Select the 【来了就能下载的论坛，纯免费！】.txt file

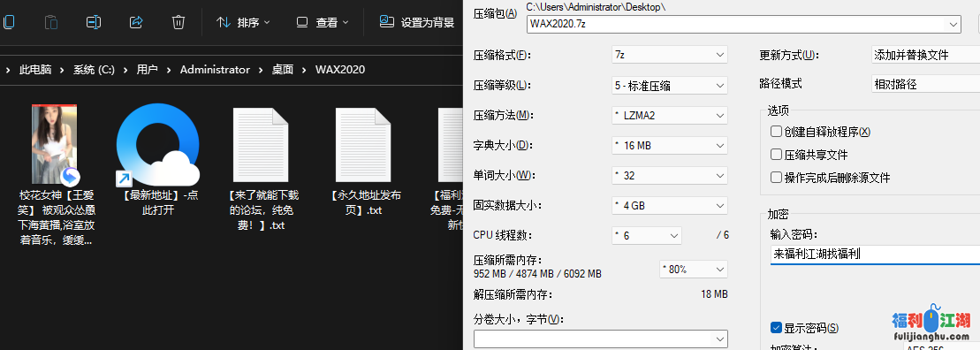pyautogui.click(x=261, y=145)
